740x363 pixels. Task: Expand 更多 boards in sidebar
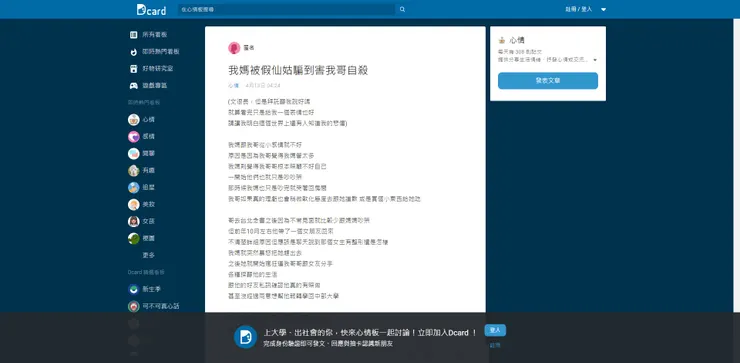click(x=149, y=255)
